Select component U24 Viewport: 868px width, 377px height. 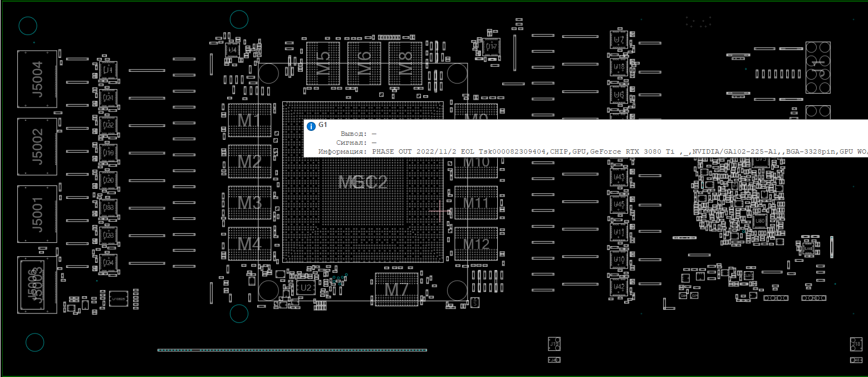pyautogui.click(x=108, y=263)
